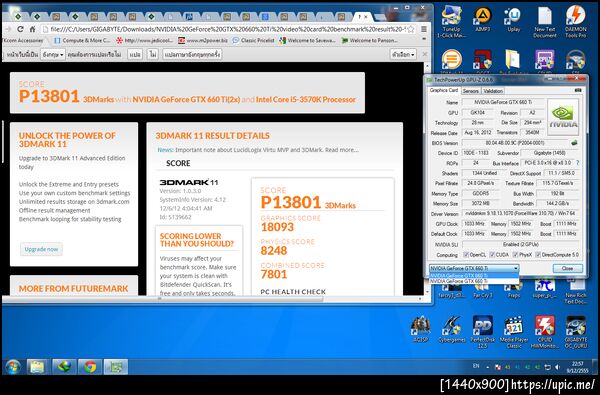Image resolution: width=600 pixels, height=395 pixels.
Task: Open the Windows Start menu
Action: click(x=13, y=367)
